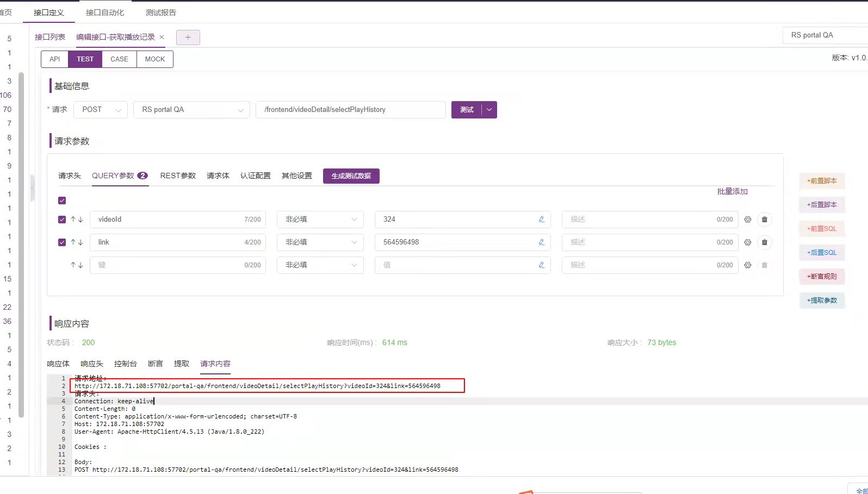Image resolution: width=868 pixels, height=494 pixels.
Task: Click the left panel vertical scrollbar
Action: (x=21, y=245)
